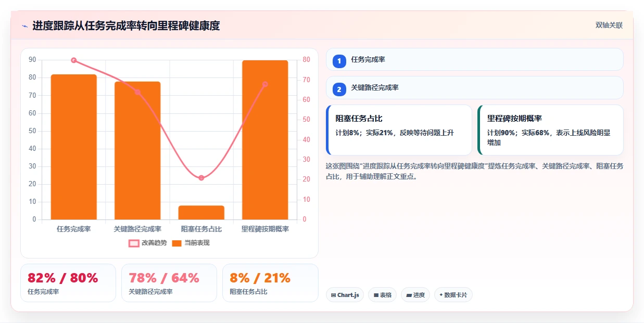This screenshot has height=323, width=644.
Task: Toggle the 当前表现 legend item
Action: 191,243
